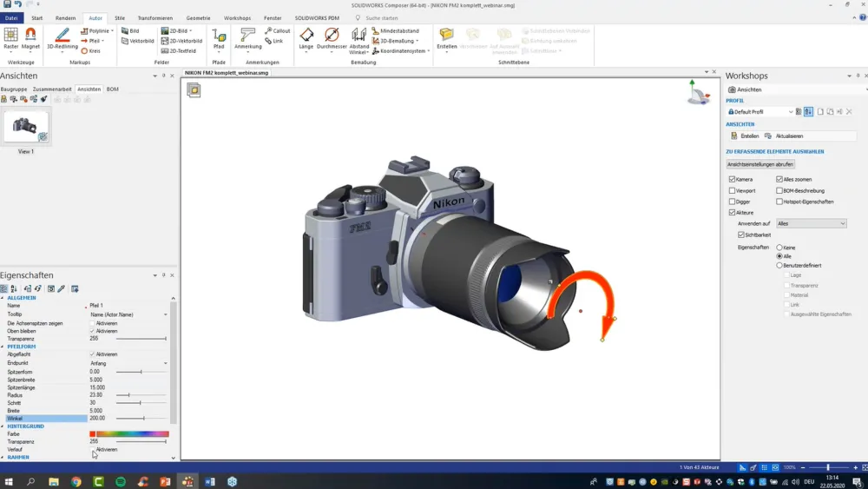Measure with the Länge tool
868x489 pixels.
(x=306, y=39)
